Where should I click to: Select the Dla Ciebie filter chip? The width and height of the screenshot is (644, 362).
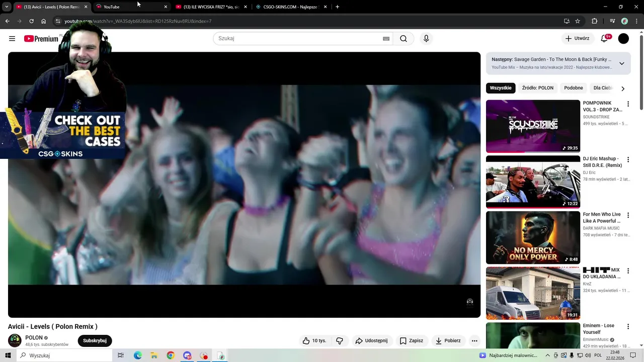pos(603,88)
